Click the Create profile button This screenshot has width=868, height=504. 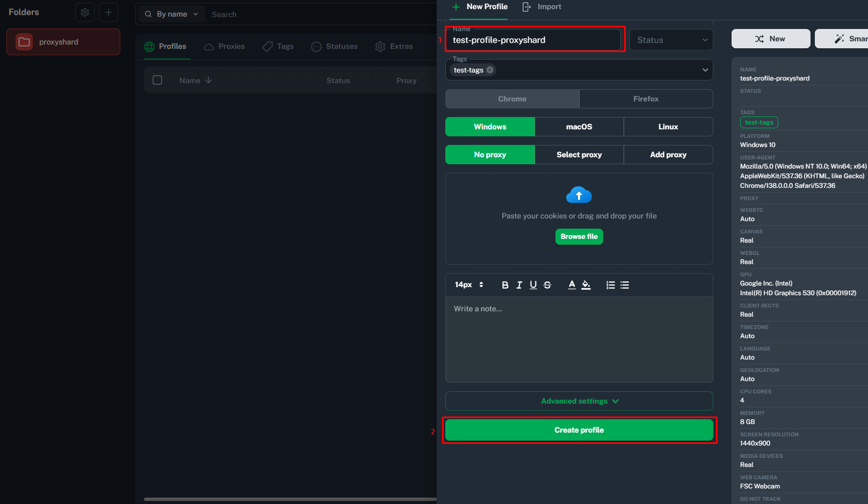coord(579,430)
